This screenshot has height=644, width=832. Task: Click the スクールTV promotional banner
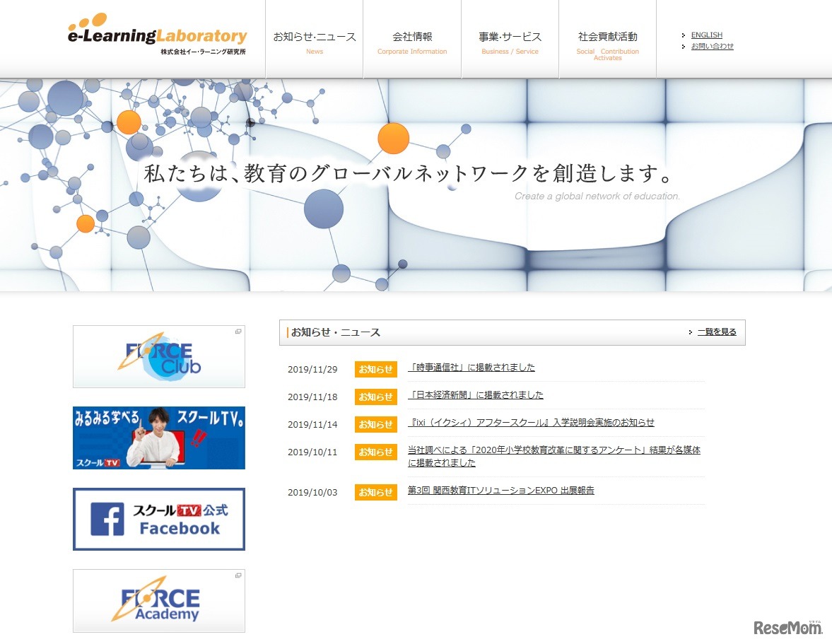(x=158, y=437)
